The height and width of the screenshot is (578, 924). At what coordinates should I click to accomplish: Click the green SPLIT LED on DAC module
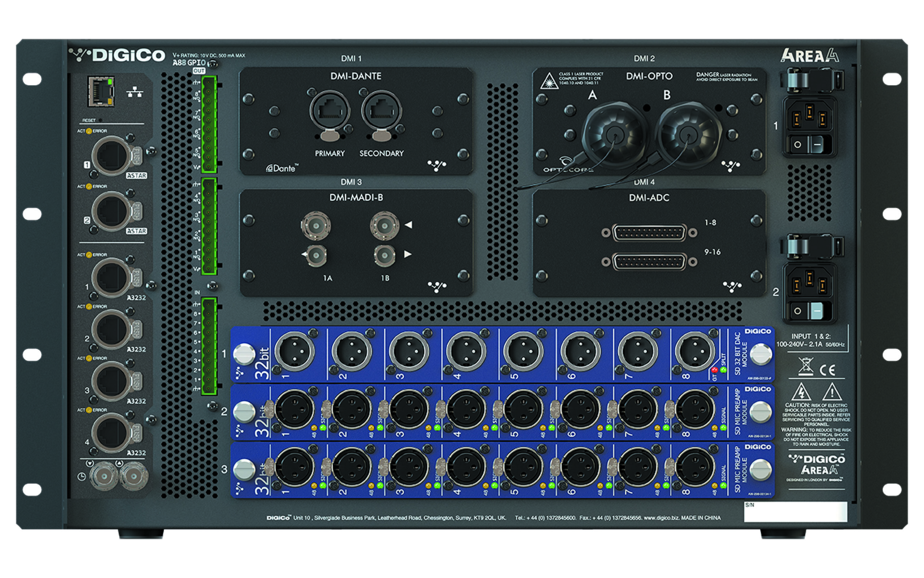(723, 370)
